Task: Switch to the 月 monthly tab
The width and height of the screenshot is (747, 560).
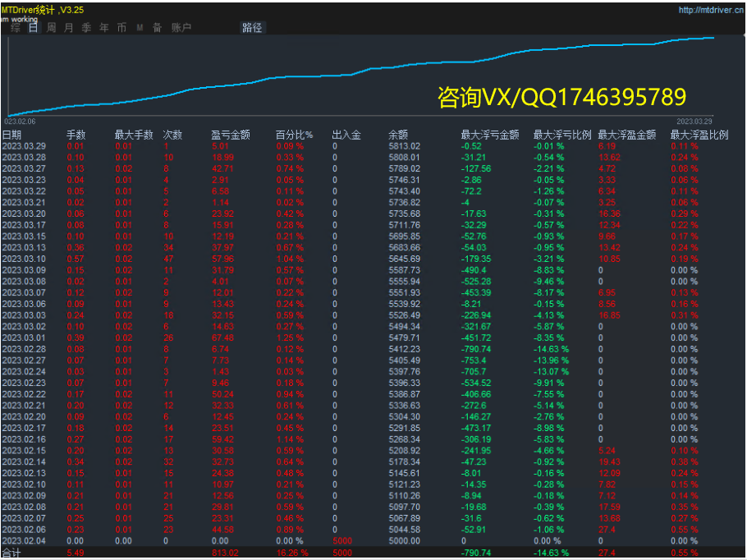Action: point(68,27)
